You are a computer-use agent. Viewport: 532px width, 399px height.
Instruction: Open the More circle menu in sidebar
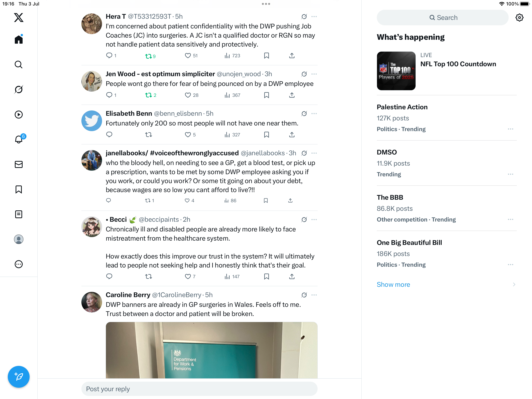pos(18,264)
